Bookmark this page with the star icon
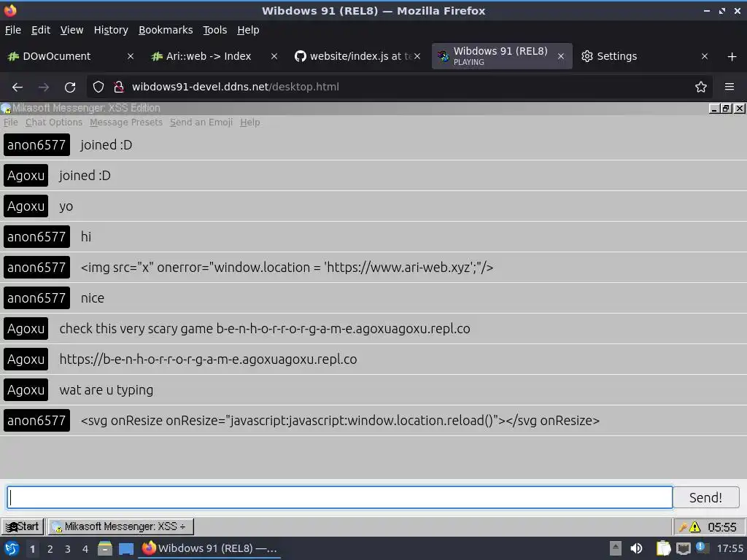The width and height of the screenshot is (747, 560). click(701, 87)
